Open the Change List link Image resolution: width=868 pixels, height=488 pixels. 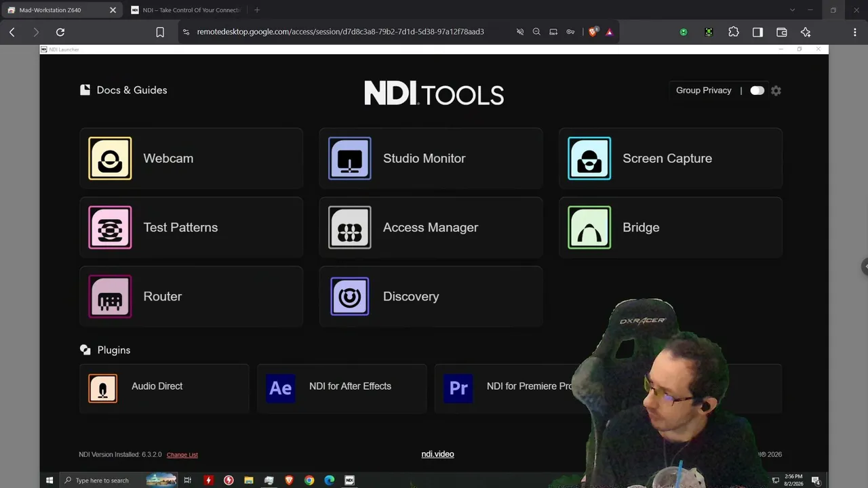182,455
